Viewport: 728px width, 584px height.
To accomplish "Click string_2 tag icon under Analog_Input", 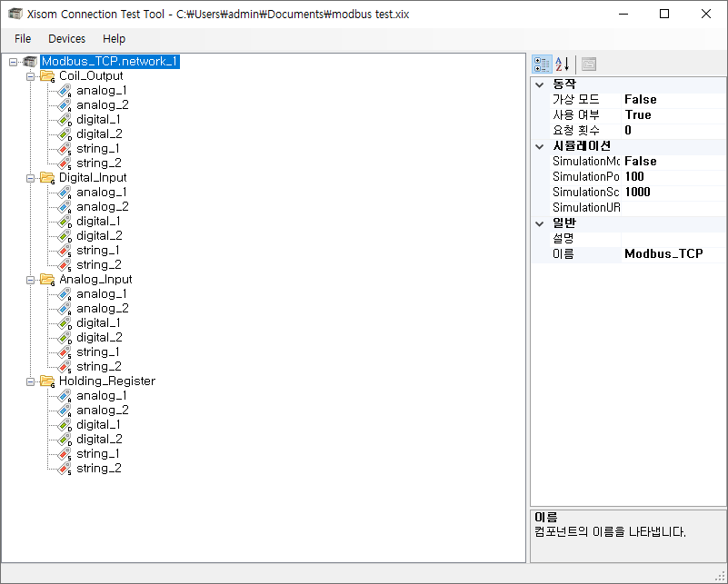I will click(x=65, y=367).
